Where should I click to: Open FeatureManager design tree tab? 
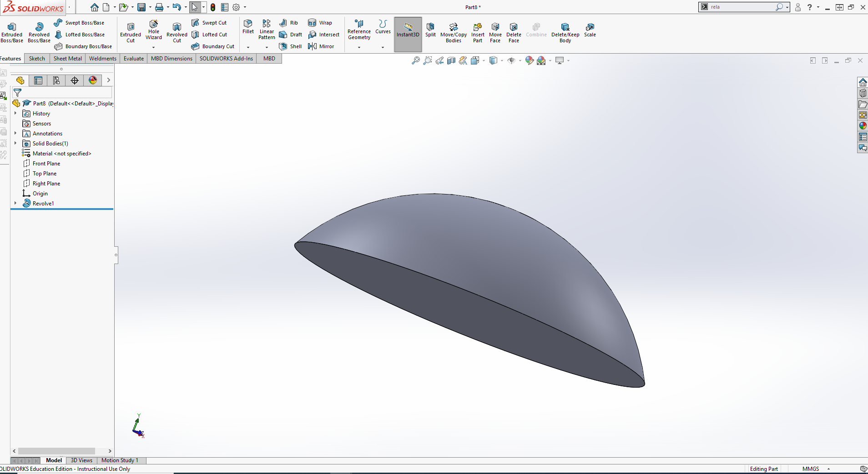20,80
